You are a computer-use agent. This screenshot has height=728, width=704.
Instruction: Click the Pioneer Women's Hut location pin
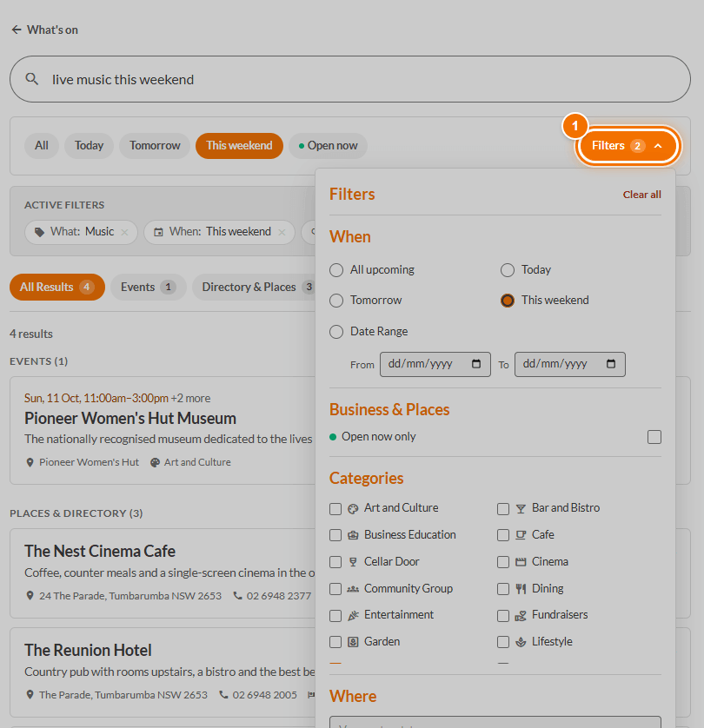coord(30,462)
